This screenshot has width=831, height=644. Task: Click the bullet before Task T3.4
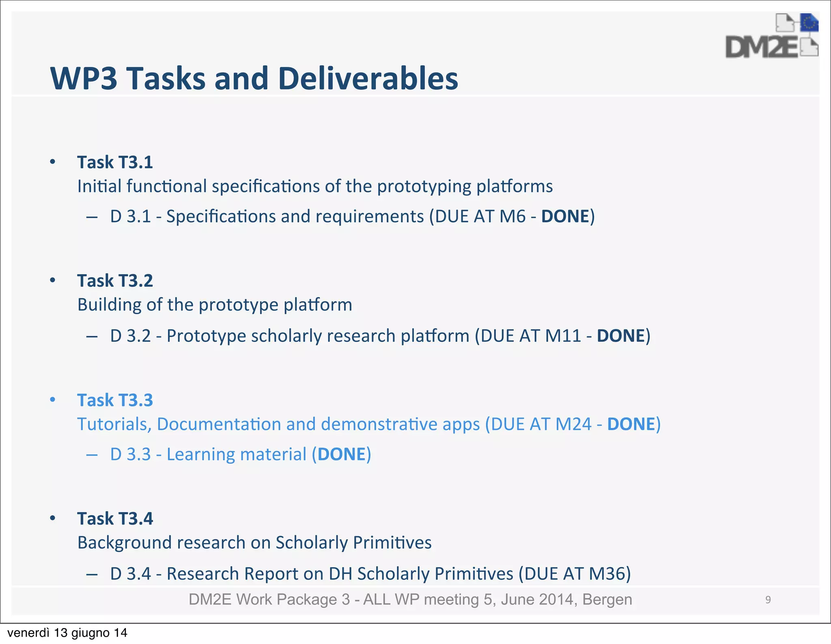point(53,518)
